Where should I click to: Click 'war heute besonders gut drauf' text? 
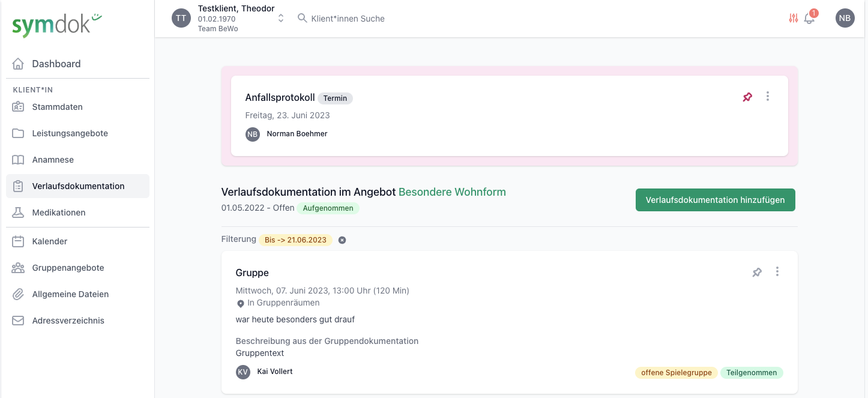pyautogui.click(x=295, y=319)
